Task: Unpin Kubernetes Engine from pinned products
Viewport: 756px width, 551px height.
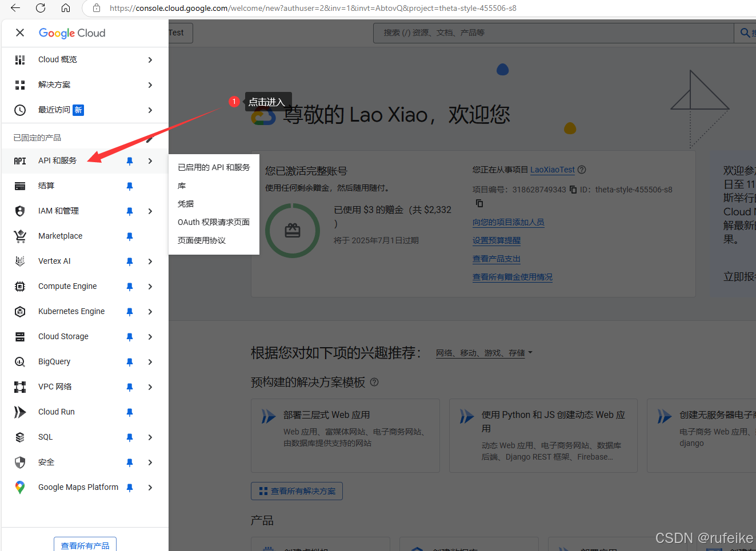Action: tap(130, 312)
